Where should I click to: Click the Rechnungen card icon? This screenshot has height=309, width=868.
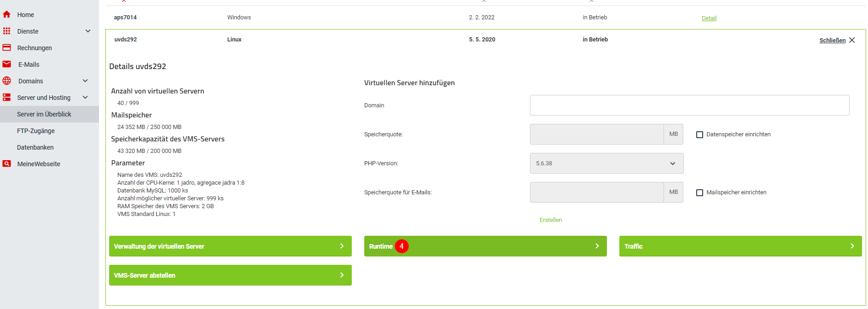click(7, 48)
